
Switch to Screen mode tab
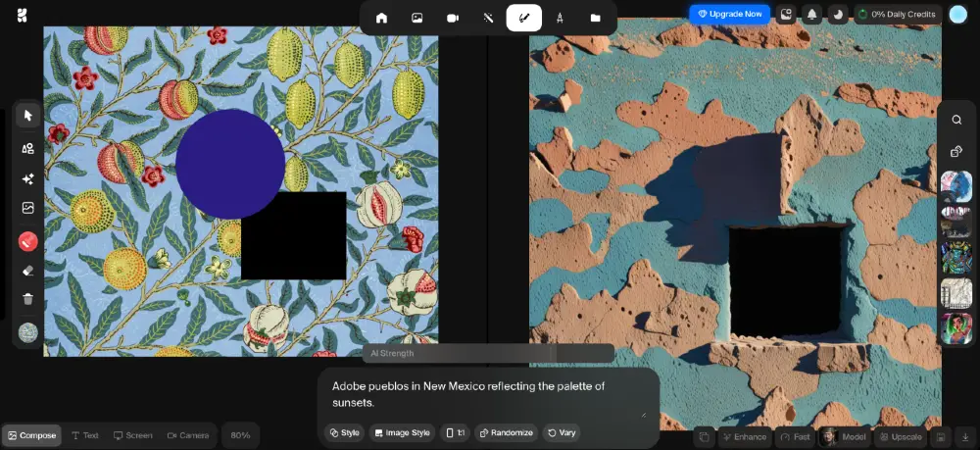pyautogui.click(x=132, y=435)
